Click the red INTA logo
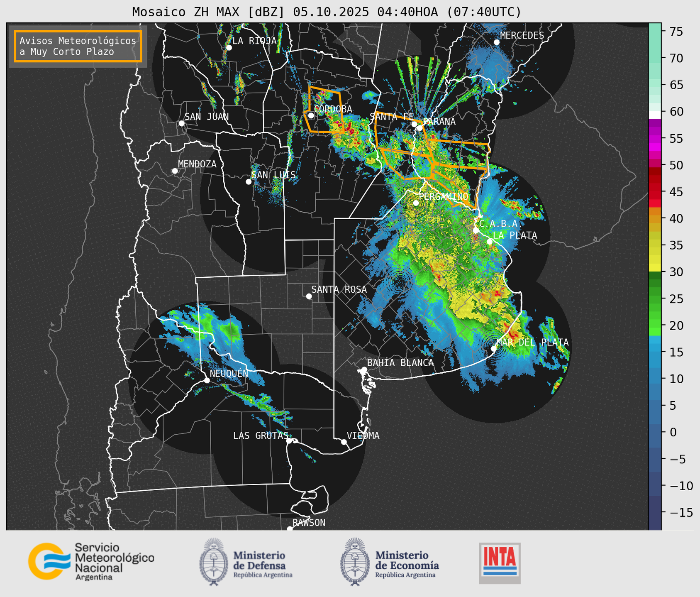The image size is (700, 597). [500, 563]
